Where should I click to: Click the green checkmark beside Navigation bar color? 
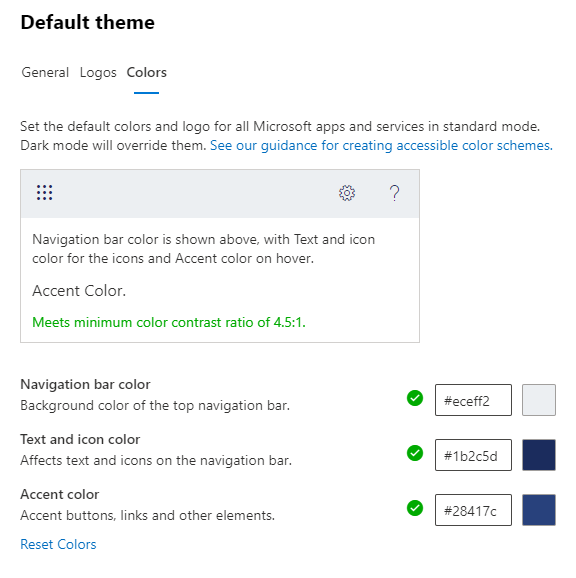(415, 398)
